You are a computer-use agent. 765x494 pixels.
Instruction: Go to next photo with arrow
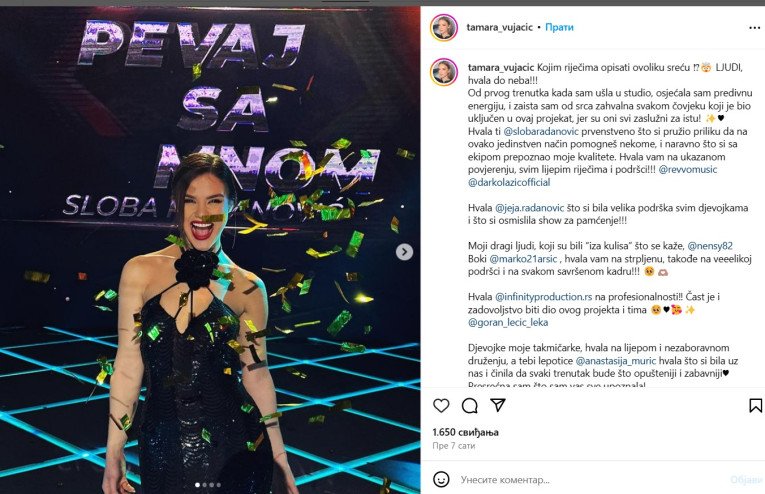tap(404, 252)
